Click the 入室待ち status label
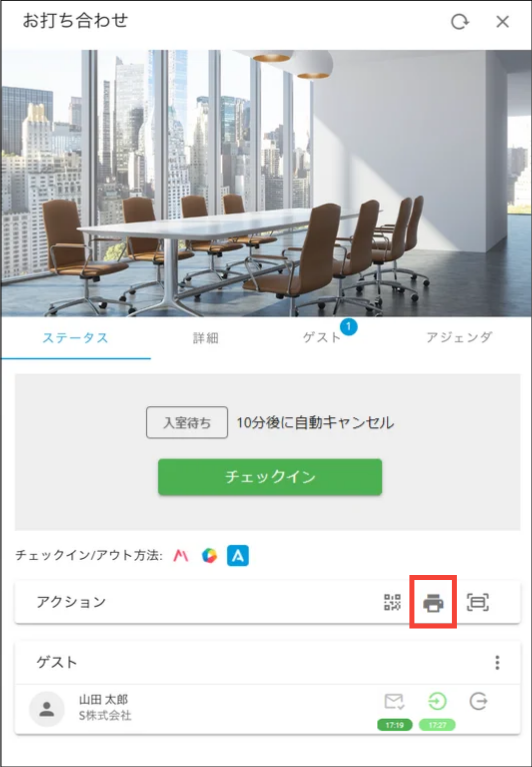The image size is (532, 767). tap(187, 423)
